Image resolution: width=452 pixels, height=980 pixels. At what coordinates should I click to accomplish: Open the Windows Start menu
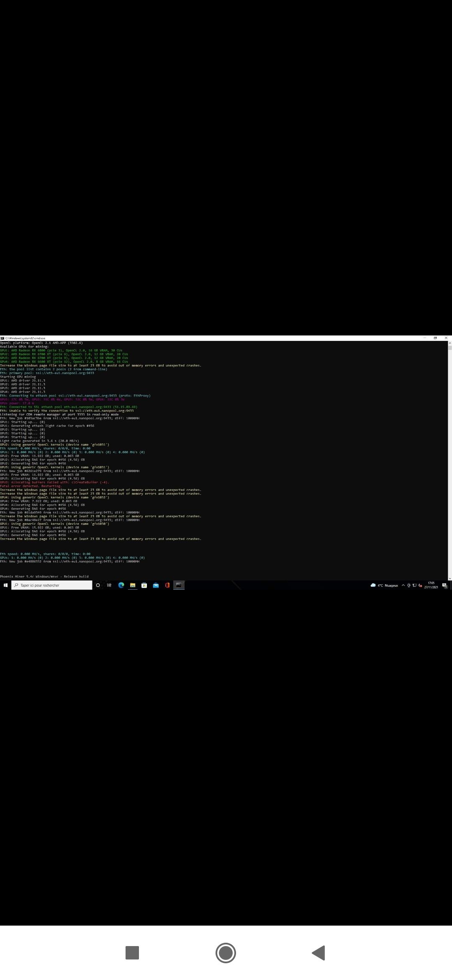pos(5,585)
